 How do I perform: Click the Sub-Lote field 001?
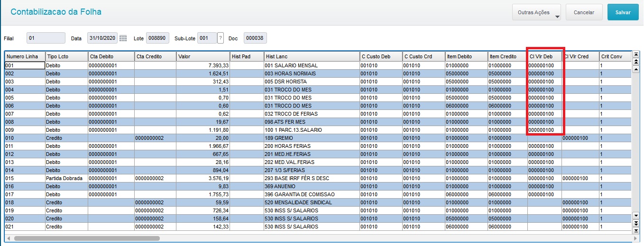tap(207, 38)
